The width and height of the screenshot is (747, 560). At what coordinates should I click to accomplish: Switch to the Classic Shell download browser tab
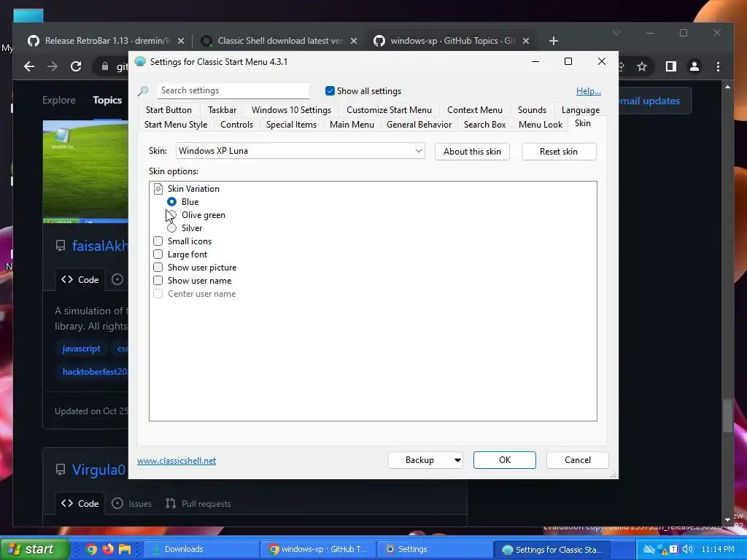coord(279,41)
